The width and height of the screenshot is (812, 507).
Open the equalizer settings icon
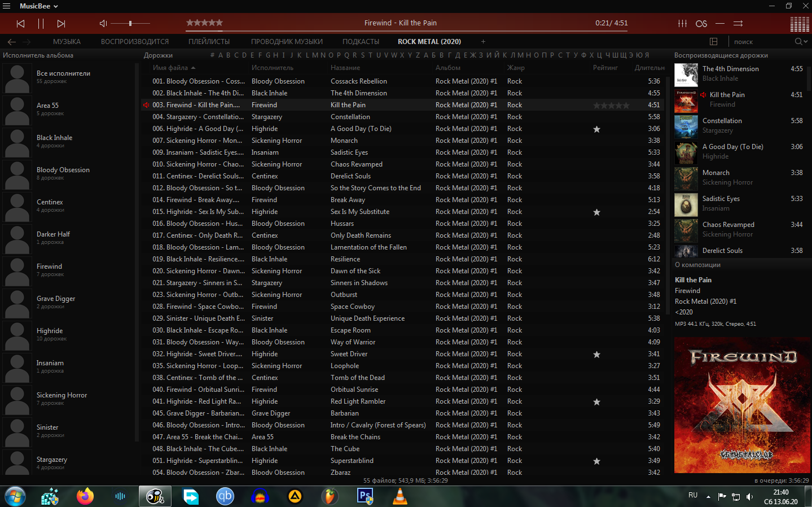coord(682,24)
